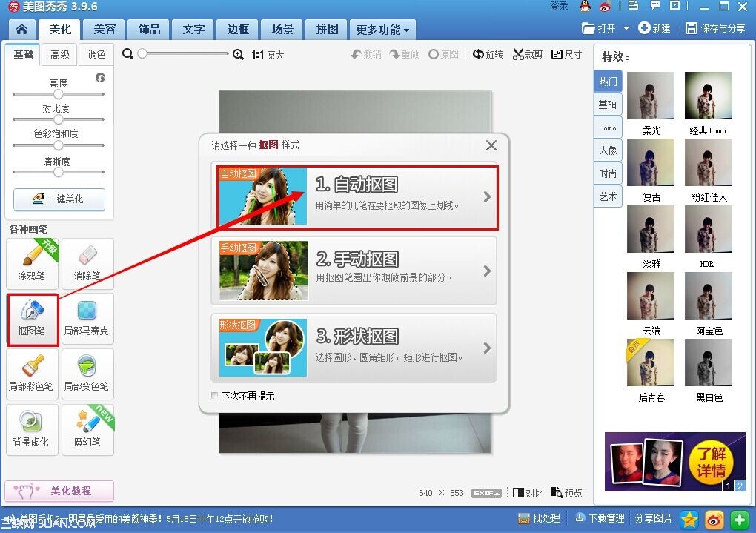Click the 美化教程 tutorial button
The image size is (756, 533).
coord(59,491)
